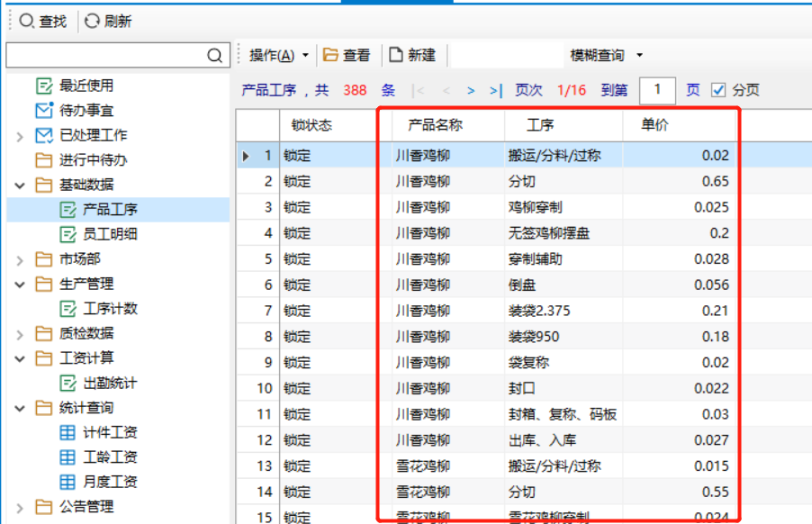Go to next page arrow
Viewport: 812px width, 524px height.
point(471,90)
